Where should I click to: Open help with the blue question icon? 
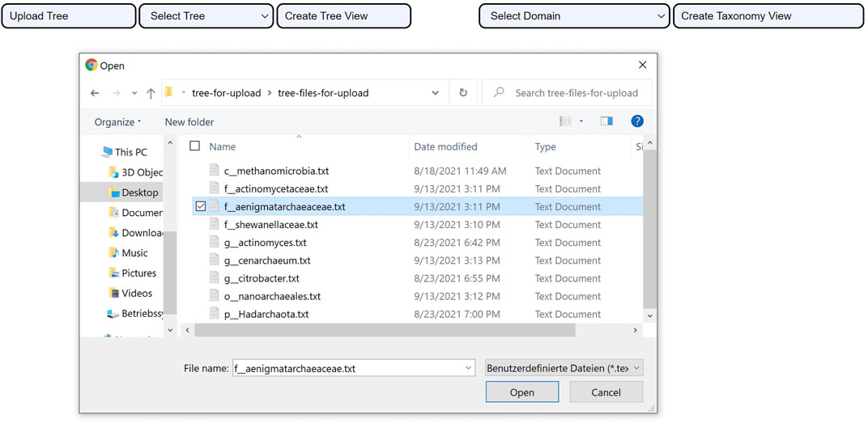coord(637,121)
